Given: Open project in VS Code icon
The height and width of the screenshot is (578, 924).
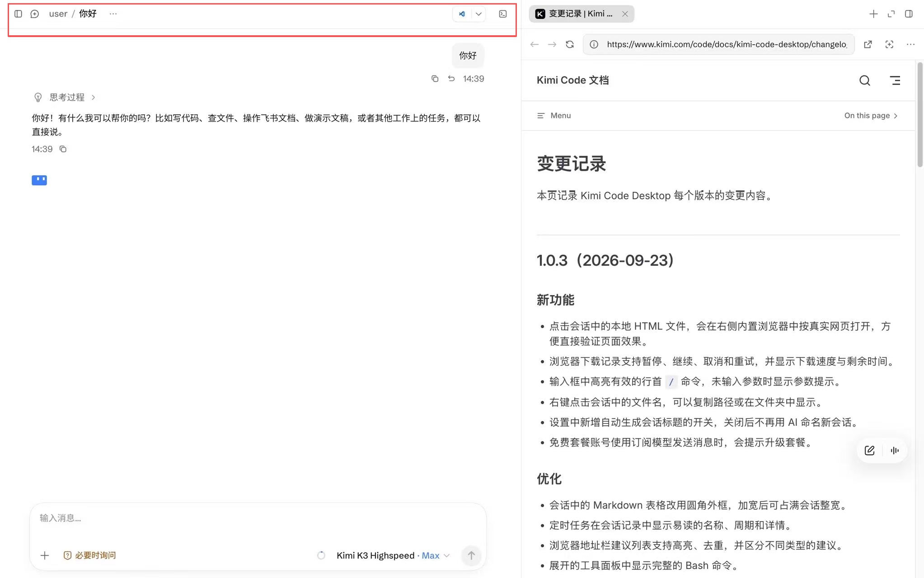Looking at the screenshot, I should pos(462,14).
